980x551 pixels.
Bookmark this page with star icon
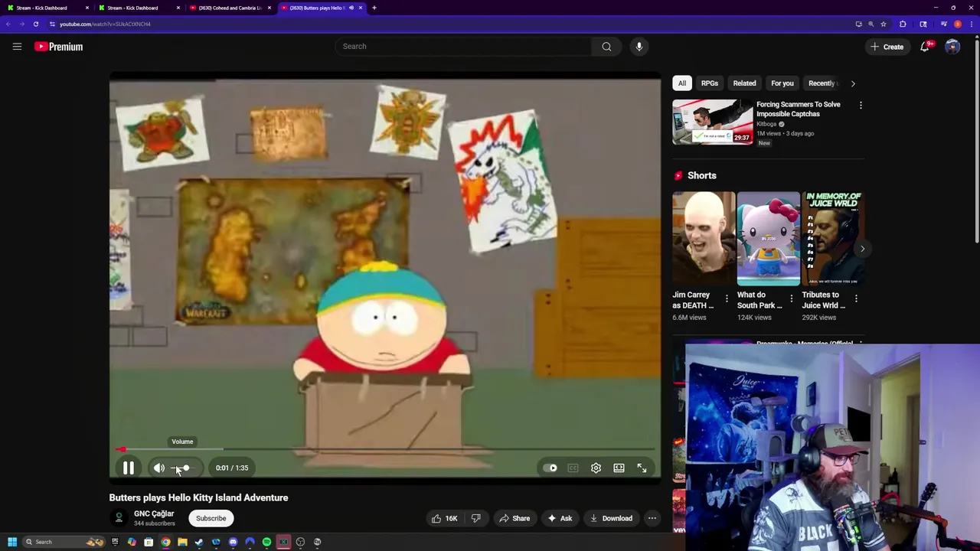click(884, 24)
